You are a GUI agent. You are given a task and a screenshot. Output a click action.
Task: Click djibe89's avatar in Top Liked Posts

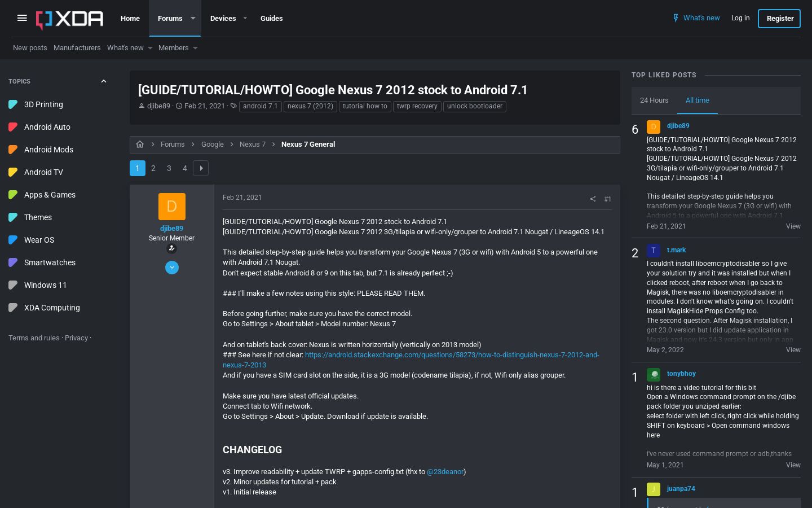654,126
